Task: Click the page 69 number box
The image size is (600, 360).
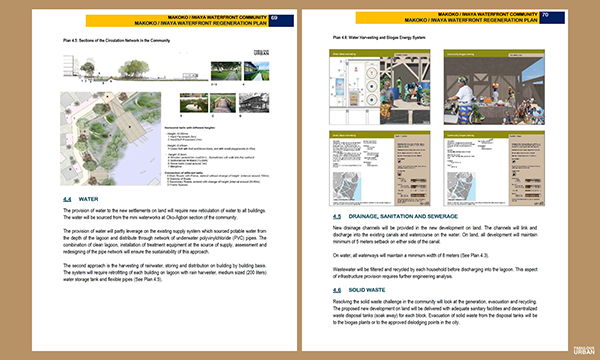Action: [x=281, y=21]
